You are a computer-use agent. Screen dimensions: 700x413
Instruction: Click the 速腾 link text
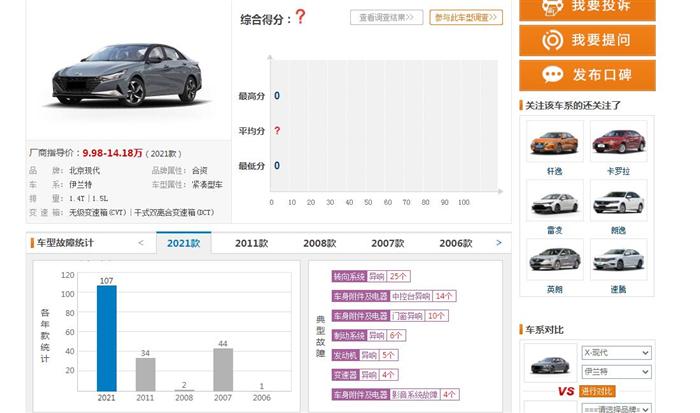pyautogui.click(x=618, y=289)
